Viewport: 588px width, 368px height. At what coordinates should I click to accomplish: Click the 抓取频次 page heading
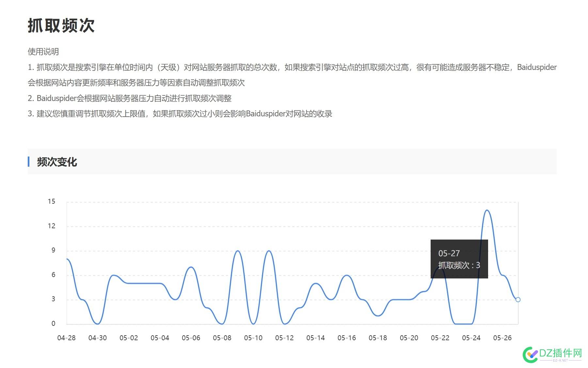point(61,25)
